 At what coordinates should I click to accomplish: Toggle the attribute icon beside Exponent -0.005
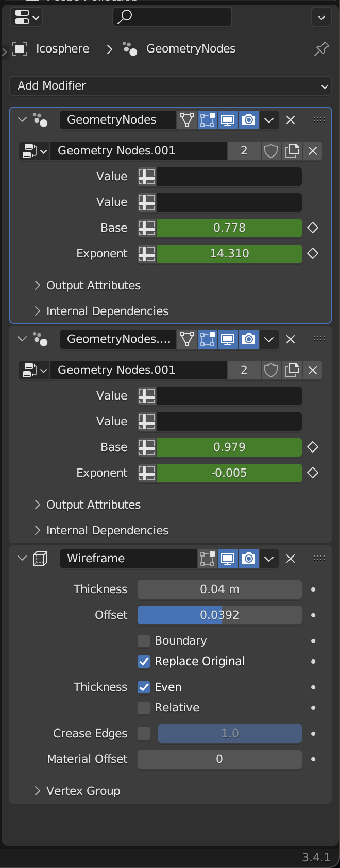tap(147, 473)
